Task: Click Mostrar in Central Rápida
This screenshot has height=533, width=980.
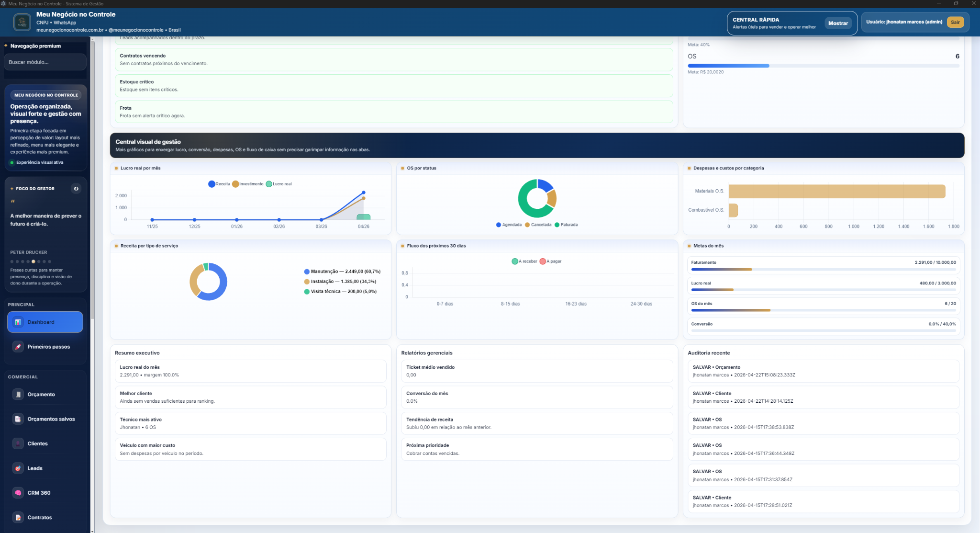Action: [x=838, y=23]
